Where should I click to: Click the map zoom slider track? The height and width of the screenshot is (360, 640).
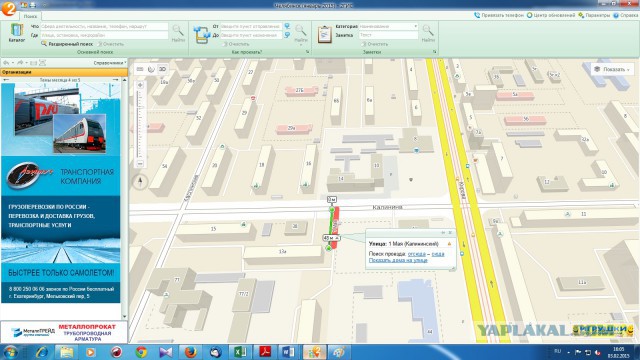140,124
